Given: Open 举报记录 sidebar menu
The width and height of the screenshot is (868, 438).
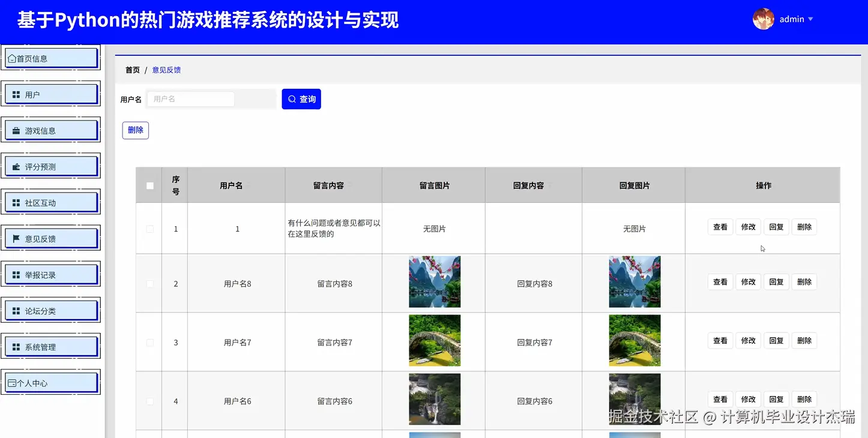Looking at the screenshot, I should coord(51,274).
